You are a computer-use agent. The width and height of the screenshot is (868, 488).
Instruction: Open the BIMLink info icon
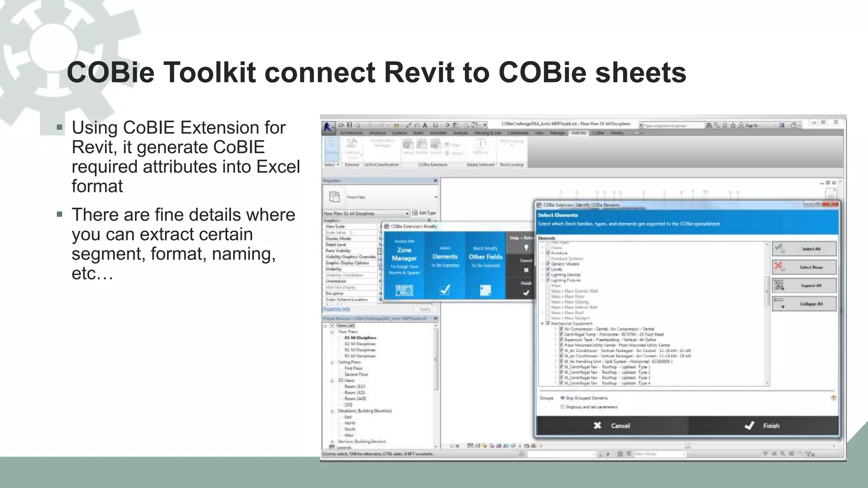(x=481, y=144)
